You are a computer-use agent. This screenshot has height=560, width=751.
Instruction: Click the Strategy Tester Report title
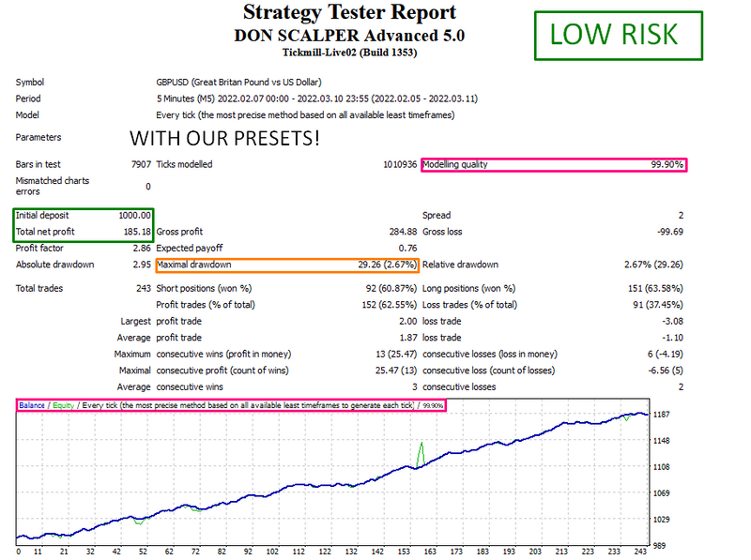tap(349, 12)
